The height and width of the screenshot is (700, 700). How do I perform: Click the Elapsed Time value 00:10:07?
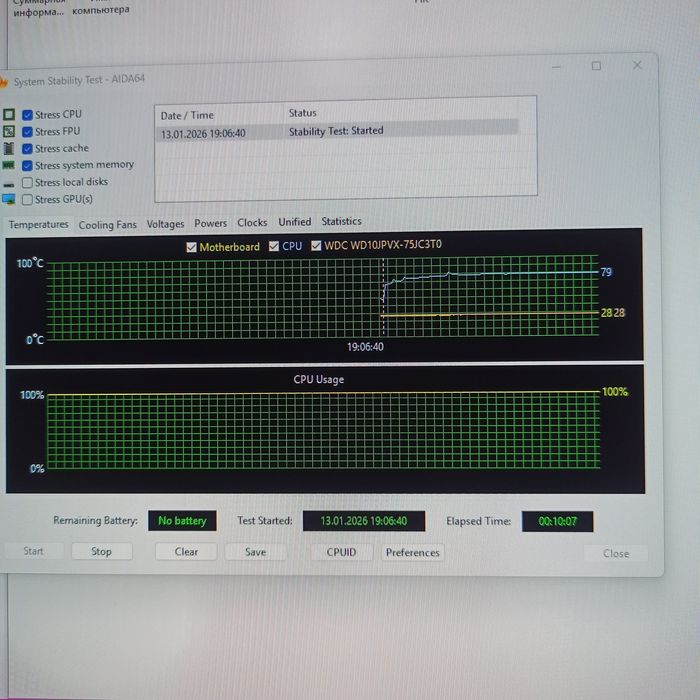(x=558, y=521)
